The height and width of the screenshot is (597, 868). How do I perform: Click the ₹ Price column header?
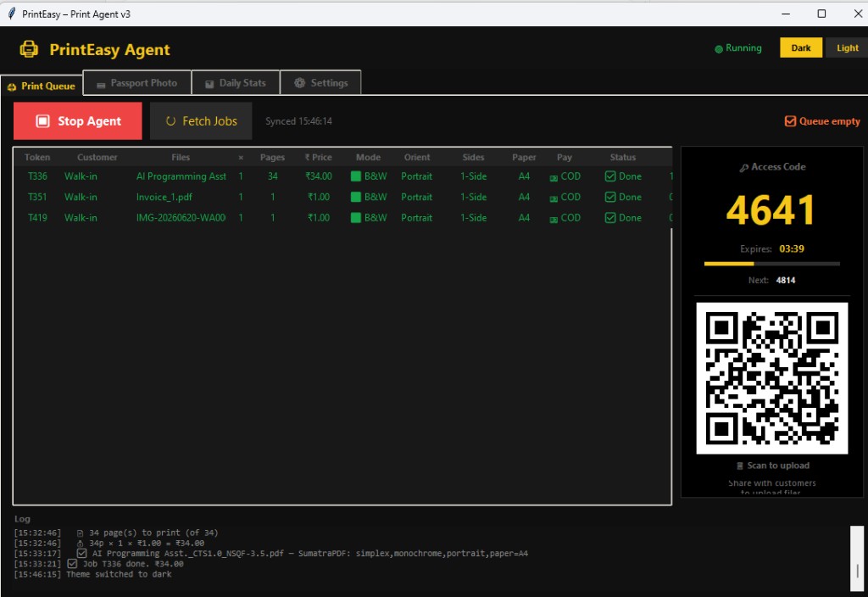[x=319, y=157]
